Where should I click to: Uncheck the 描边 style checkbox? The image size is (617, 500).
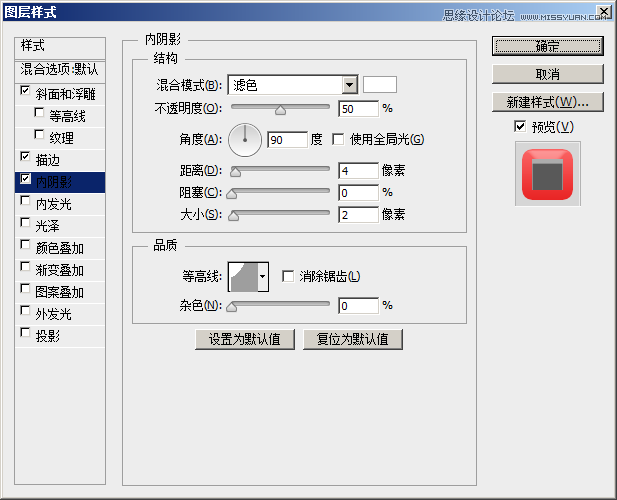point(25,157)
